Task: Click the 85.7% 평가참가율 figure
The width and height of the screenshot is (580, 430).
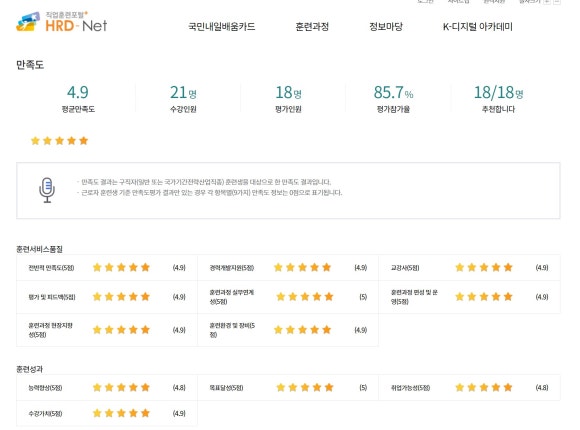Action: point(393,92)
